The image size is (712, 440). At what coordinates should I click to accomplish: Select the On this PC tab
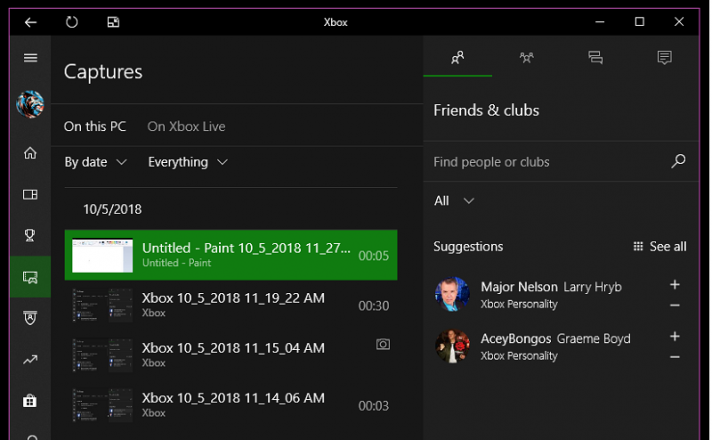(x=95, y=126)
